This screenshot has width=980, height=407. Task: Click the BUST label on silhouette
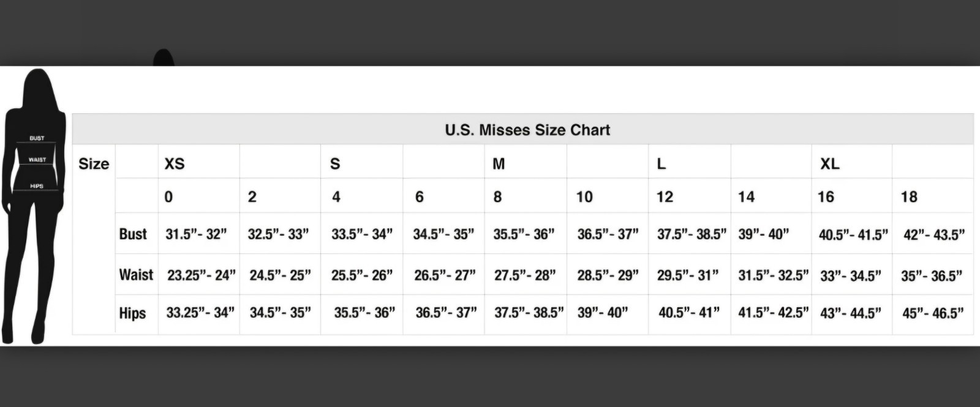pos(37,138)
